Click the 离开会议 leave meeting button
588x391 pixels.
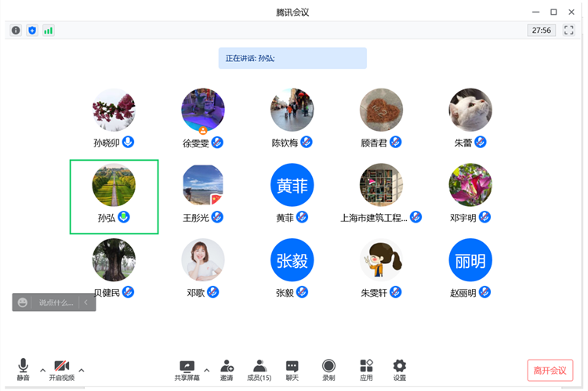(x=550, y=371)
